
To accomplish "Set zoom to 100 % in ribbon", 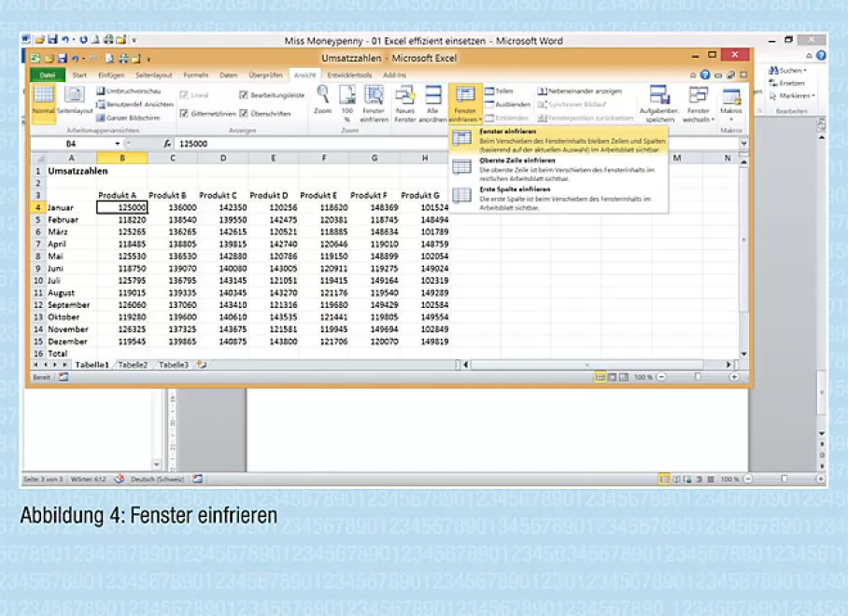I will pos(347,104).
